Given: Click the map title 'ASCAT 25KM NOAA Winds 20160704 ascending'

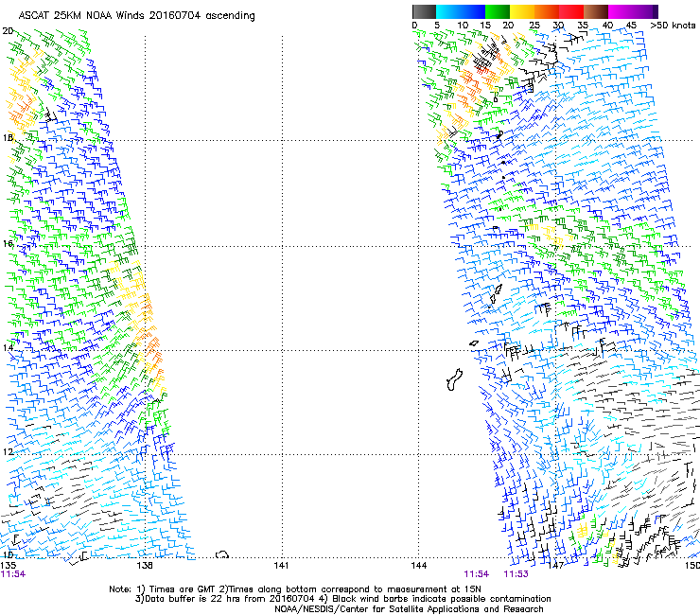Looking at the screenshot, I should click(136, 16).
